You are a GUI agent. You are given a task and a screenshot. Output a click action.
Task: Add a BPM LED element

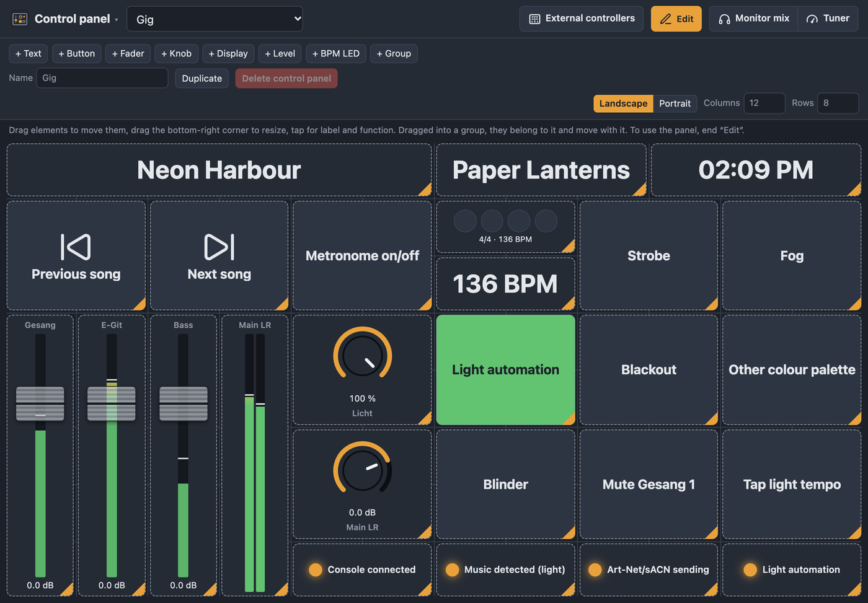336,53
